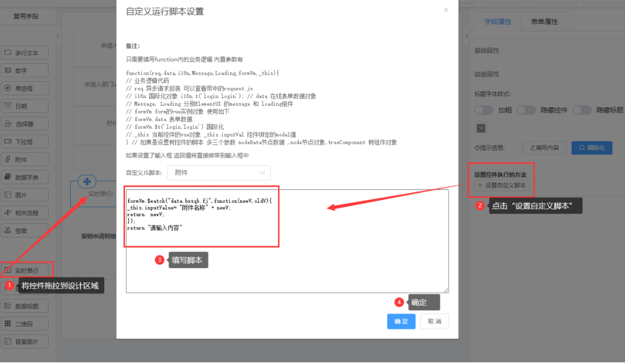The width and height of the screenshot is (625, 364).
Task: Select the 附件 attachment control in the sidebar
Action: click(x=25, y=160)
